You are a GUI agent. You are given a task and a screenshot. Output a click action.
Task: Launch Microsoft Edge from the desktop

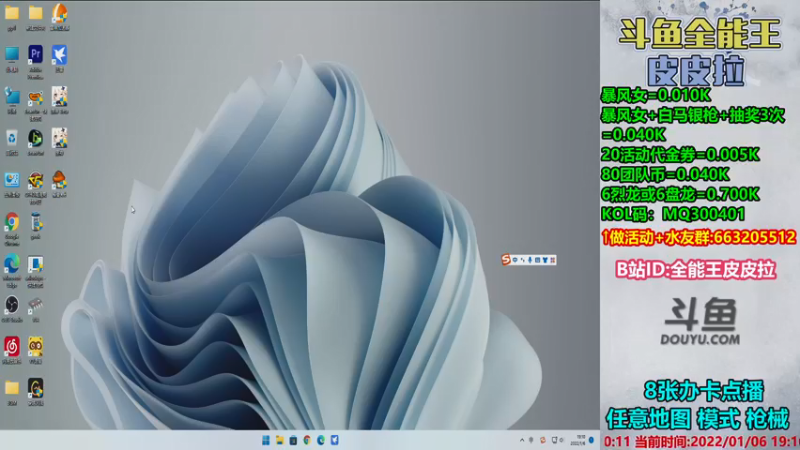click(12, 264)
